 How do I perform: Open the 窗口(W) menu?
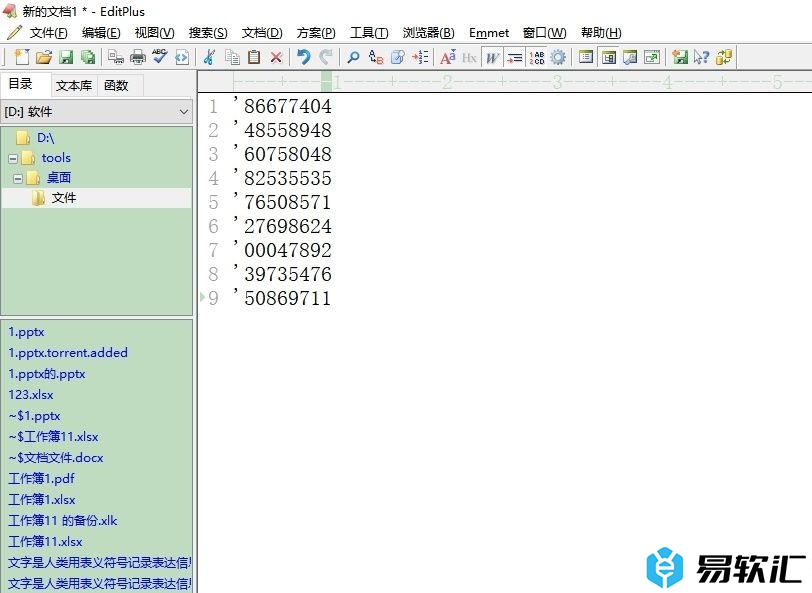[544, 33]
